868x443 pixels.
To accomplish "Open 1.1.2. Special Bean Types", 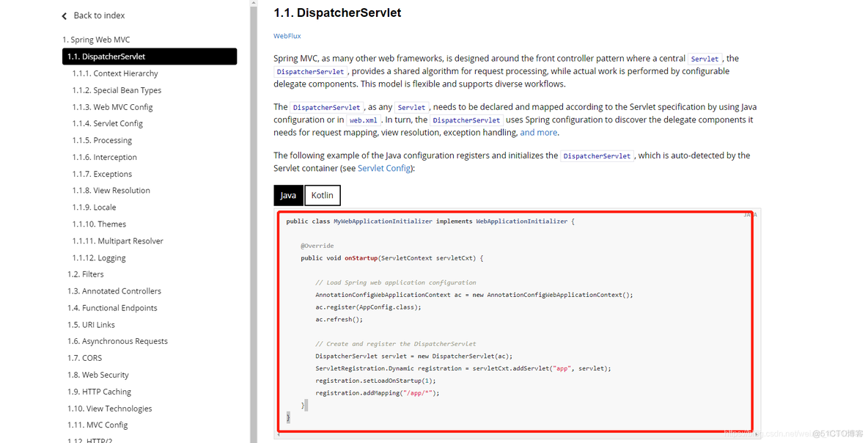I will click(x=117, y=90).
